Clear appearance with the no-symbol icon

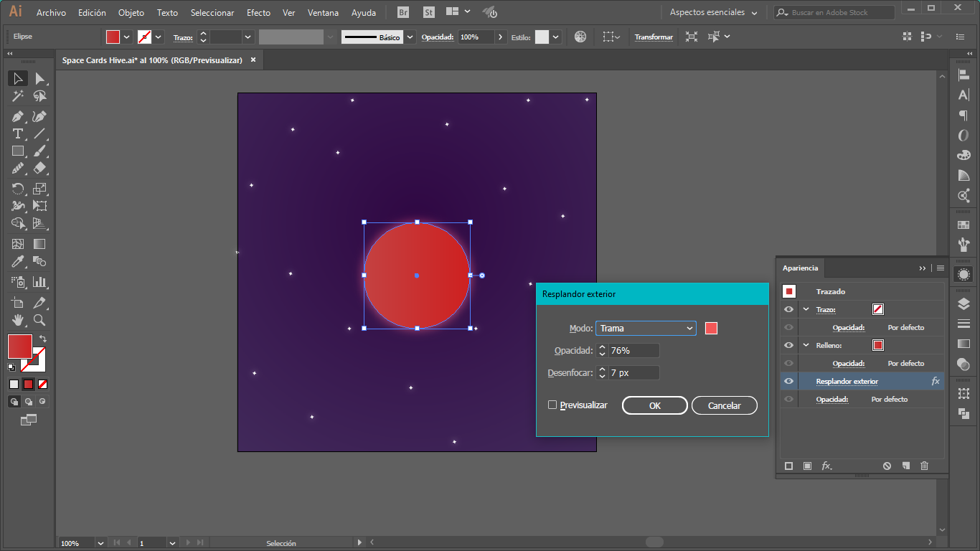887,466
